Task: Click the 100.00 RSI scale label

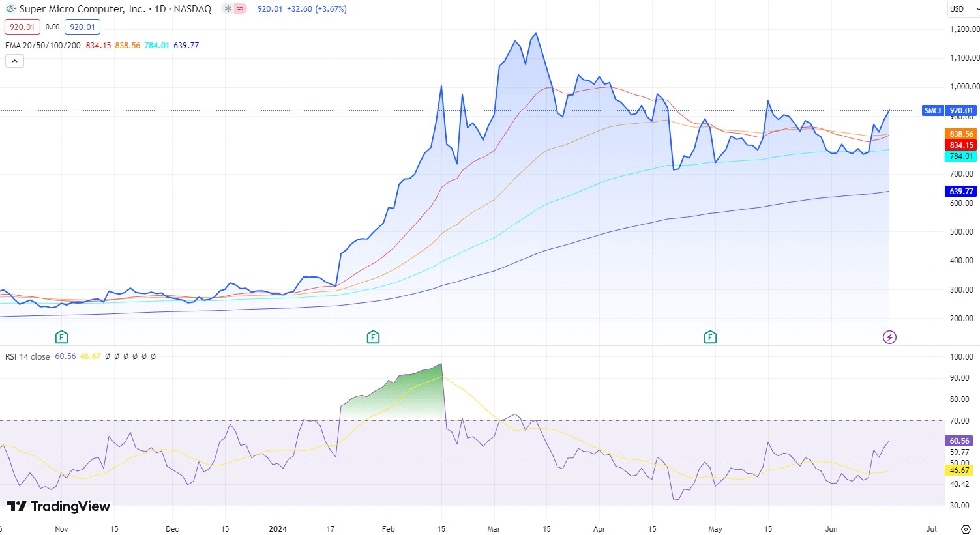Action: 962,357
